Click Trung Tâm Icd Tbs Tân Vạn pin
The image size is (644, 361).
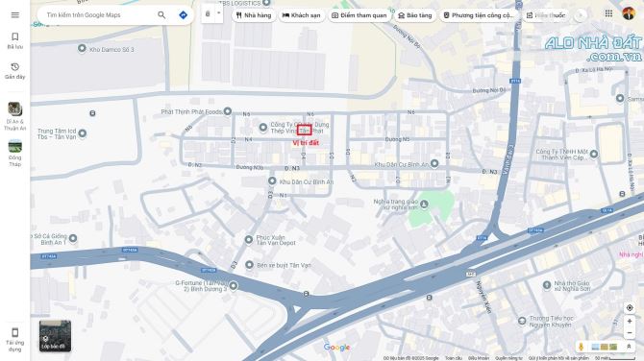point(82,133)
